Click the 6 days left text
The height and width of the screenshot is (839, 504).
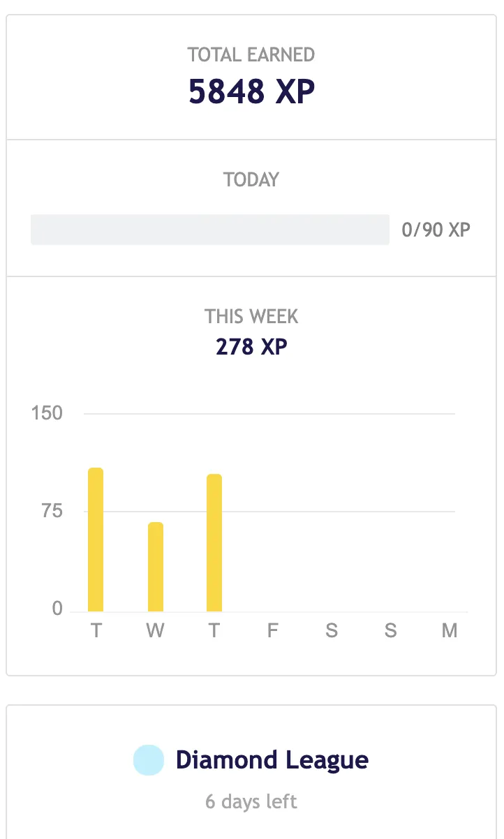pyautogui.click(x=251, y=801)
